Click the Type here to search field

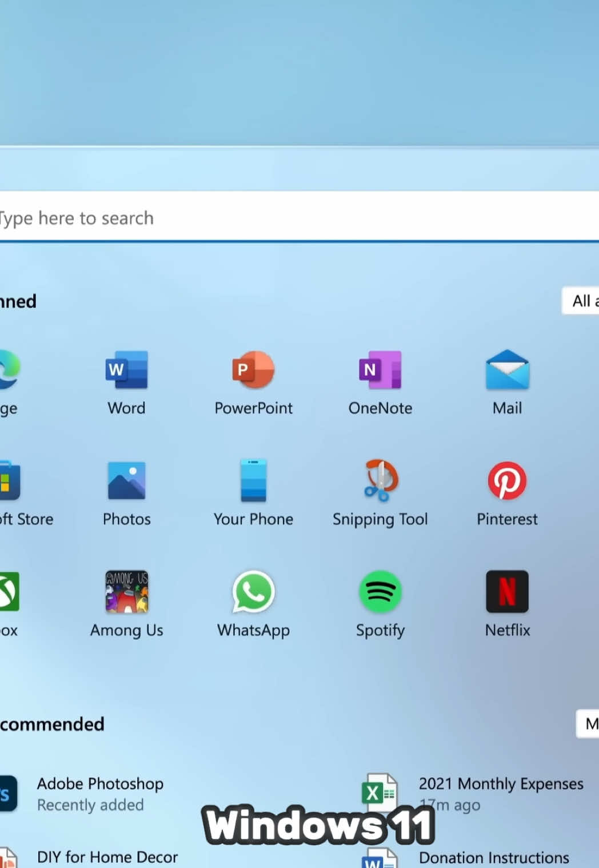(299, 217)
